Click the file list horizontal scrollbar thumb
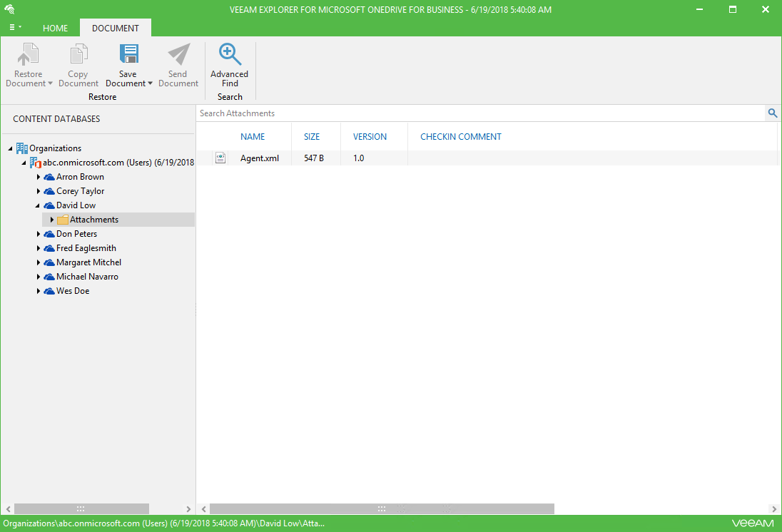This screenshot has width=782, height=532. tap(382, 509)
